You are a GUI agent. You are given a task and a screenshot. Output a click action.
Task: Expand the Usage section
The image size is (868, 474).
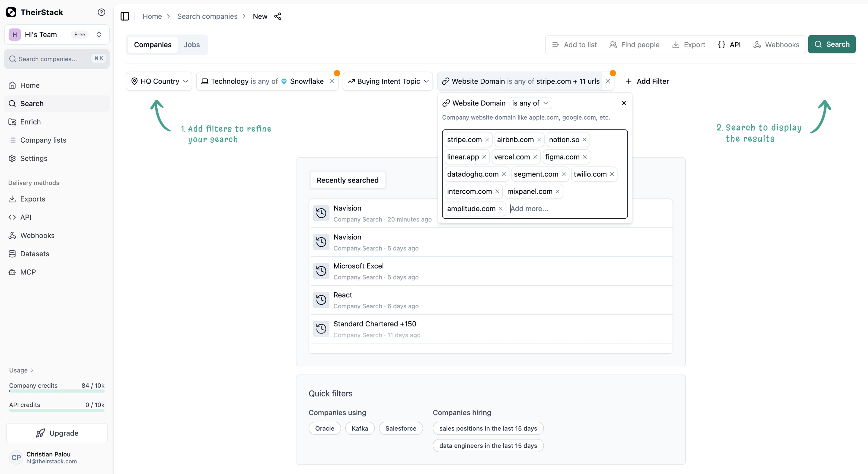21,370
